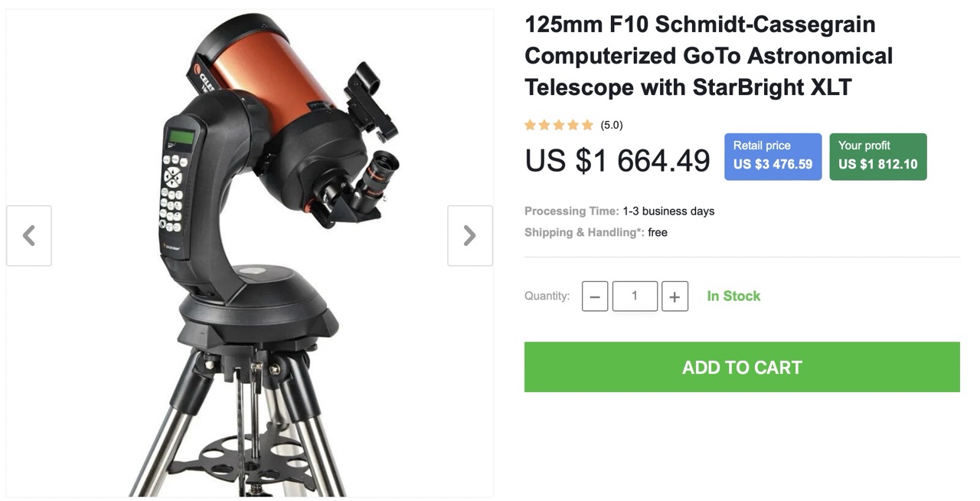Go to the next product image

point(470,235)
